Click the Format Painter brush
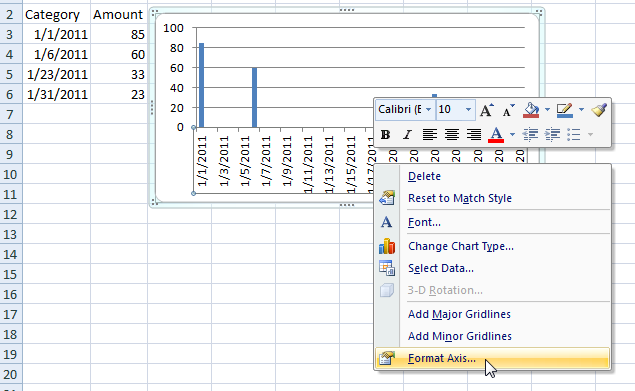 599,110
